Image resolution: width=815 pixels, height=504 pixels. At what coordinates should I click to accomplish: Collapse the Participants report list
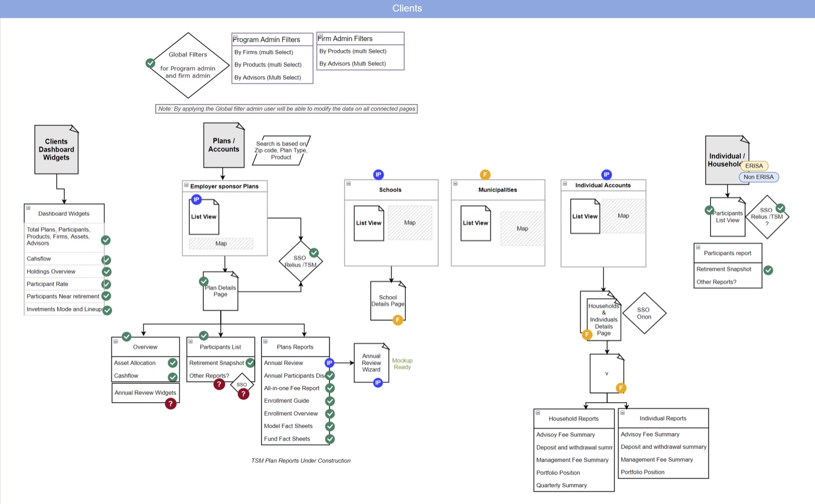(697, 247)
